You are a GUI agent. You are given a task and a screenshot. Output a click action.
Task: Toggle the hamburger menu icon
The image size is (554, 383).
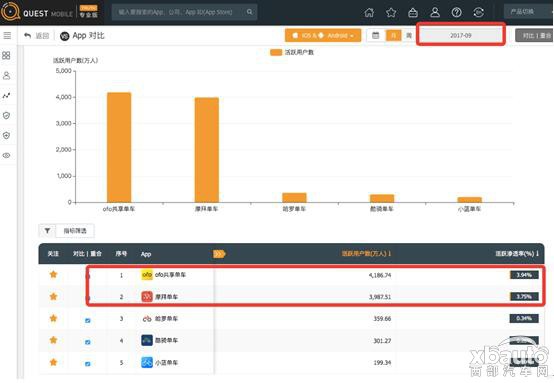tap(7, 35)
